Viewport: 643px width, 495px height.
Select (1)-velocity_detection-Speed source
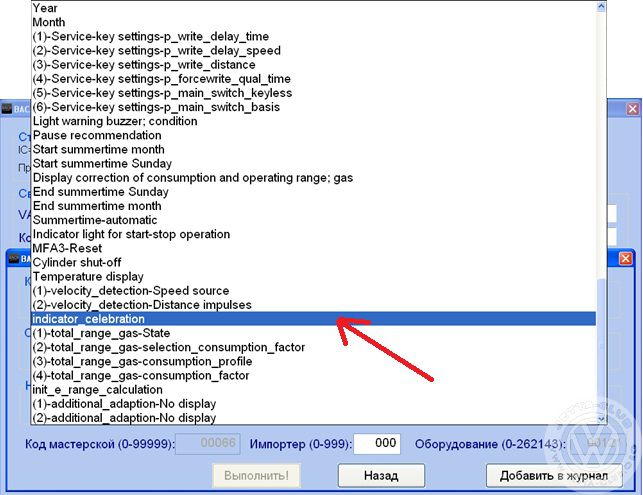(x=130, y=290)
